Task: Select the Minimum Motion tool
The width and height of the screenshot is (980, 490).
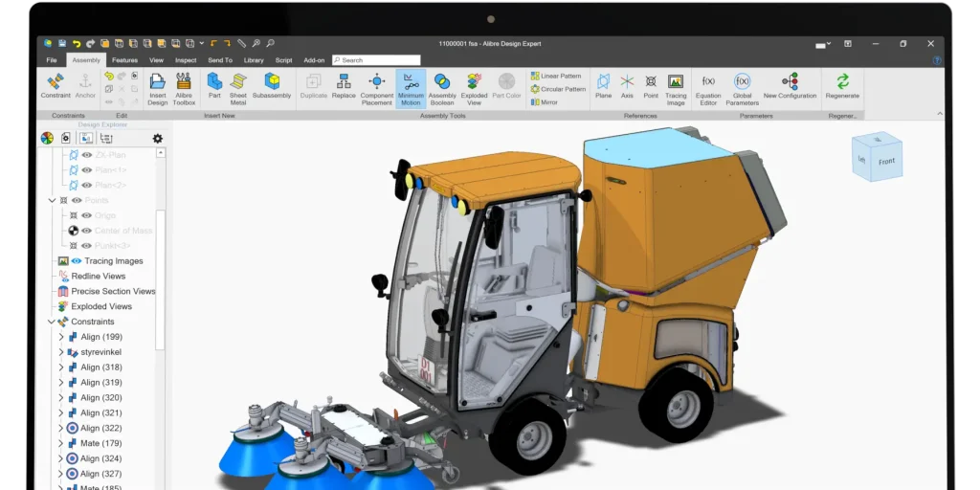Action: 411,86
